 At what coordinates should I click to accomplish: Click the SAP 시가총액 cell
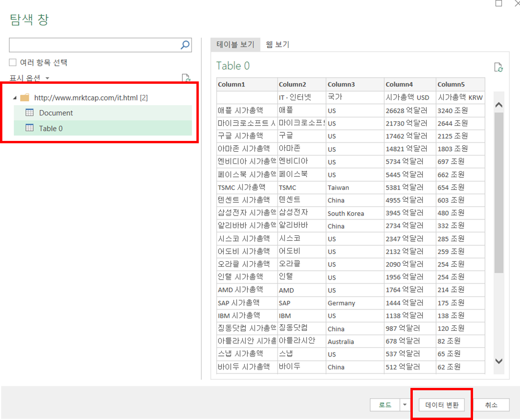[247, 303]
